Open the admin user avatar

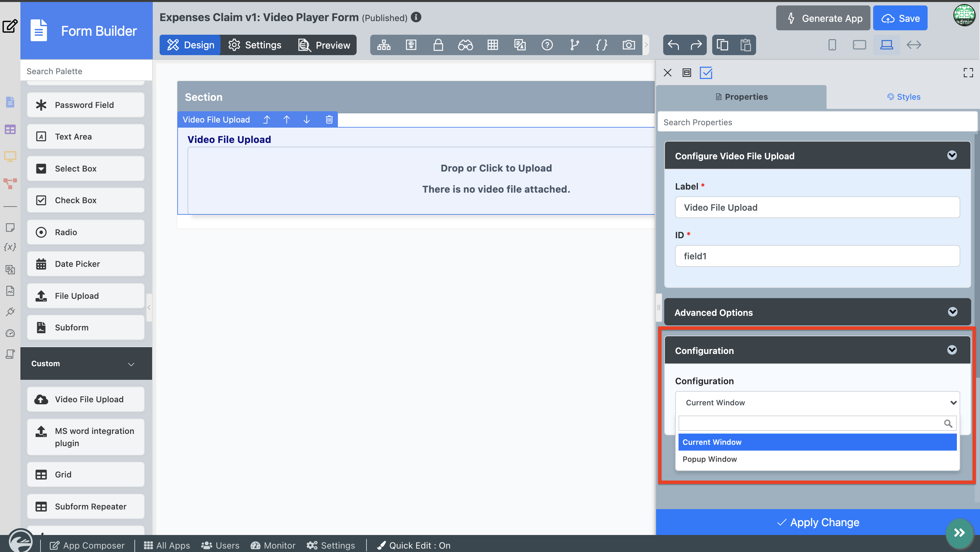pos(964,16)
